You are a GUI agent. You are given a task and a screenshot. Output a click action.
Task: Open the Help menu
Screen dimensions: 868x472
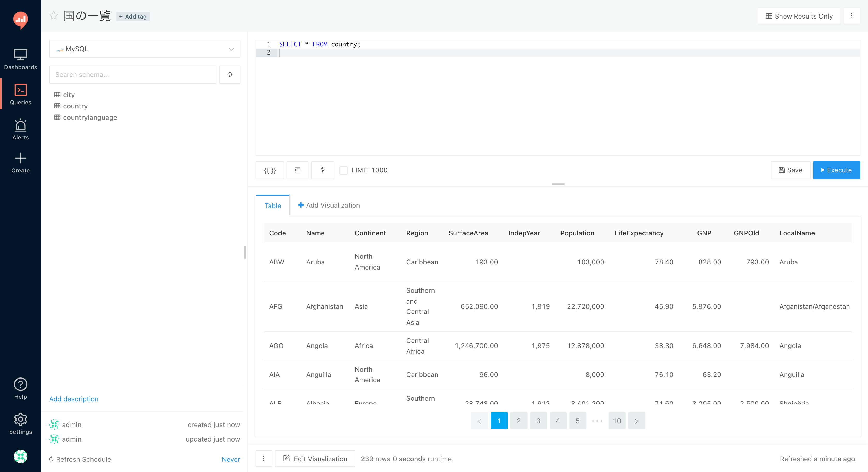point(21,389)
